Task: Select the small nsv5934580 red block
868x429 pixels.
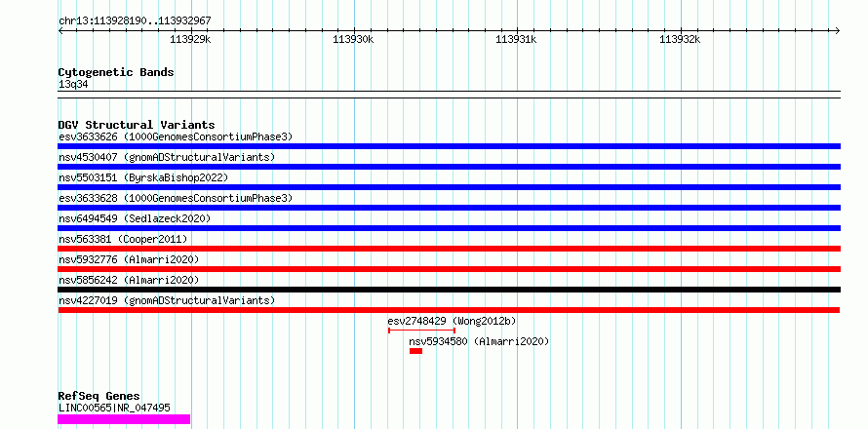Action: click(415, 351)
